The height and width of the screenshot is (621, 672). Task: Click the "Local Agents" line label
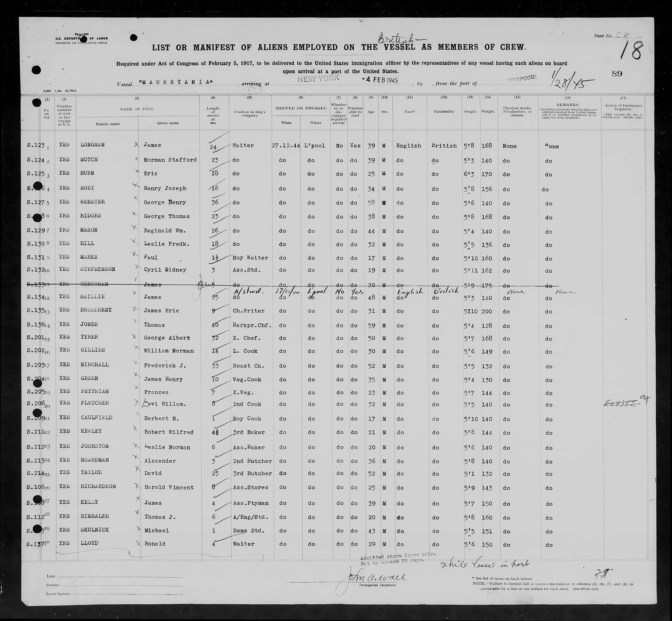58,593
